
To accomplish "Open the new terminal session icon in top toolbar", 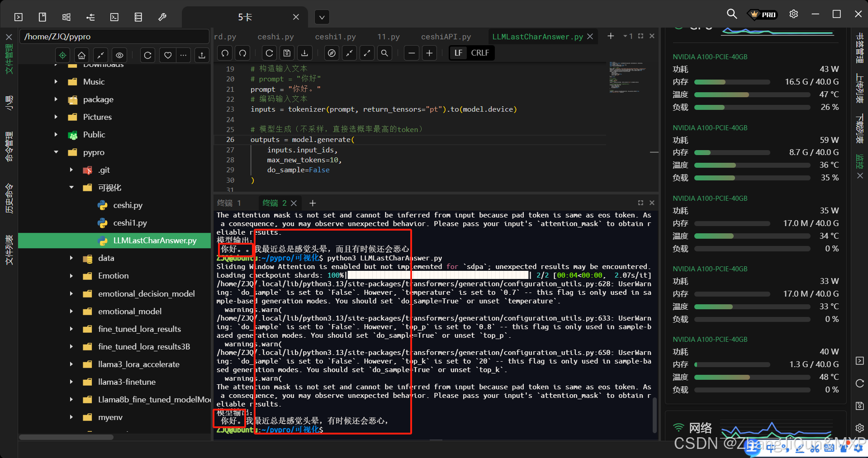I will point(19,17).
